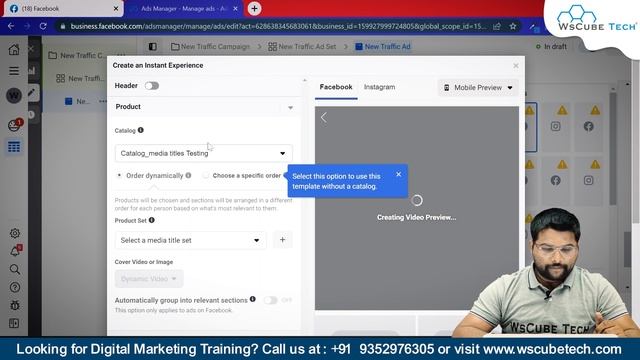The width and height of the screenshot is (640, 360).
Task: Select Choose a specific order option
Action: [206, 176]
